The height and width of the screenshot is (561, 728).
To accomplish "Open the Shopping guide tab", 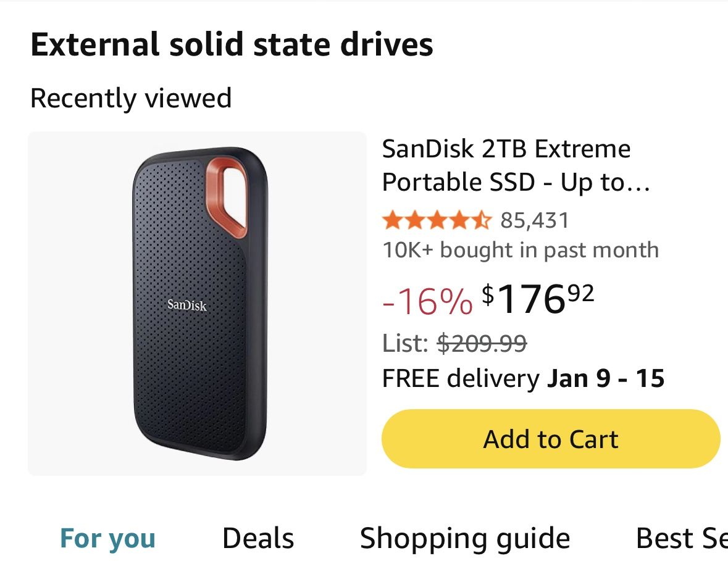I will (466, 537).
